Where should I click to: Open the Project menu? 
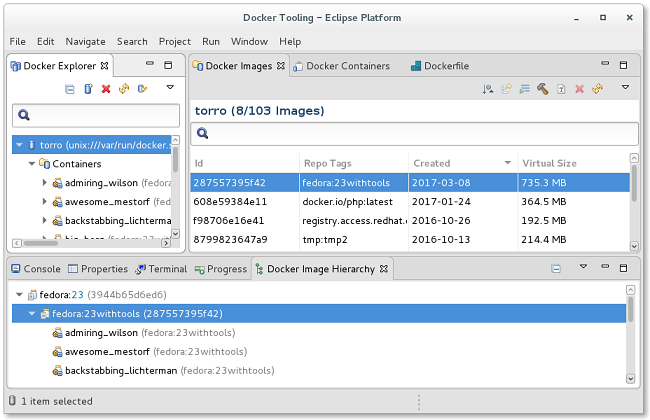click(175, 41)
